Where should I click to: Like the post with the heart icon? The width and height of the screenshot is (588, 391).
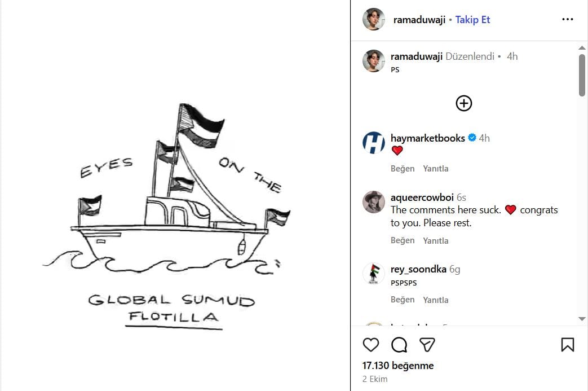click(371, 345)
